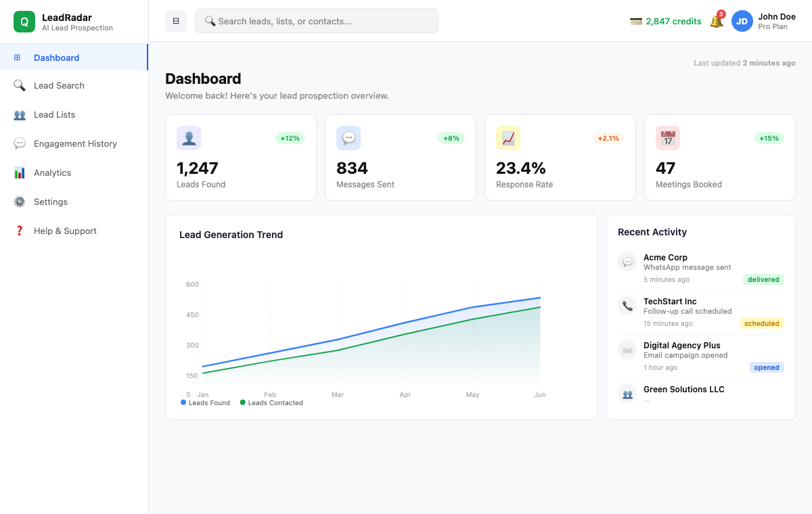Click the Jun label on chart axis

[x=540, y=394]
